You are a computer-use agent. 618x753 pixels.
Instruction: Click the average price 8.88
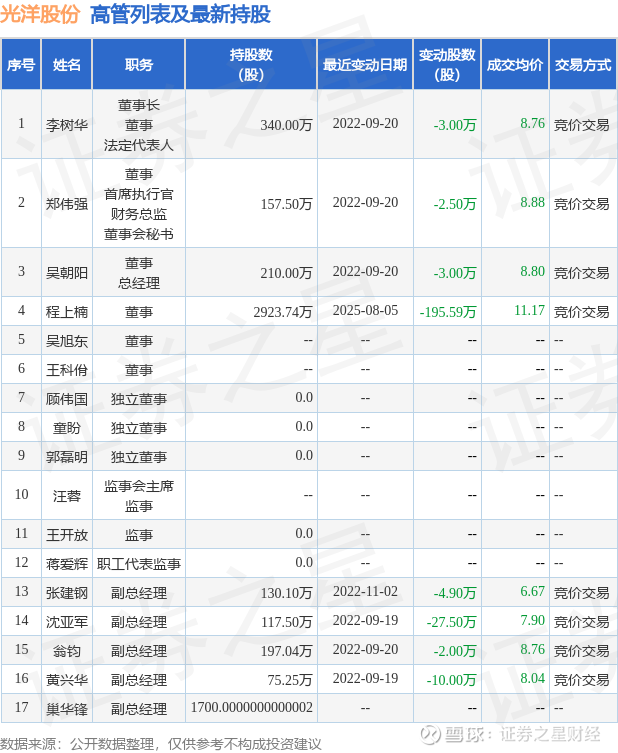pyautogui.click(x=533, y=203)
